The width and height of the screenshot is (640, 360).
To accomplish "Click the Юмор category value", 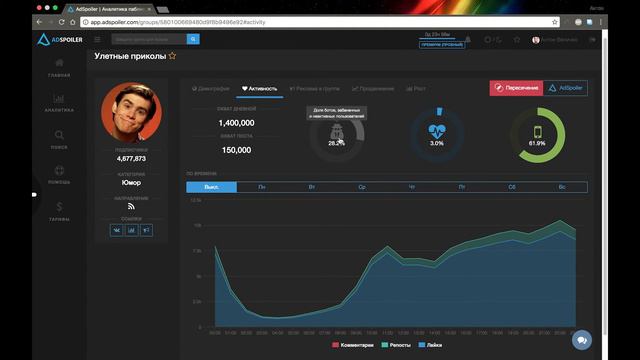I will pyautogui.click(x=131, y=182).
